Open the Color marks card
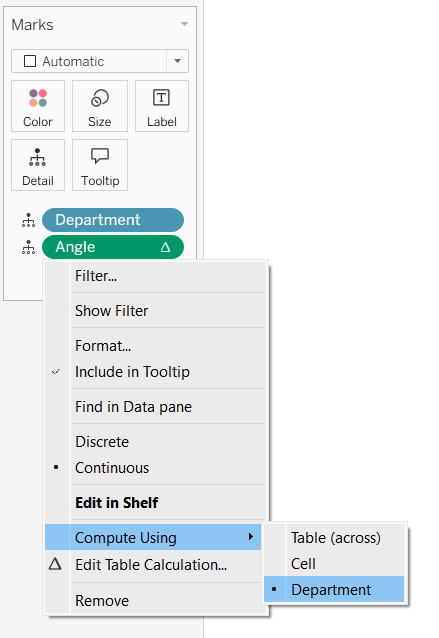439x638 pixels. [38, 106]
